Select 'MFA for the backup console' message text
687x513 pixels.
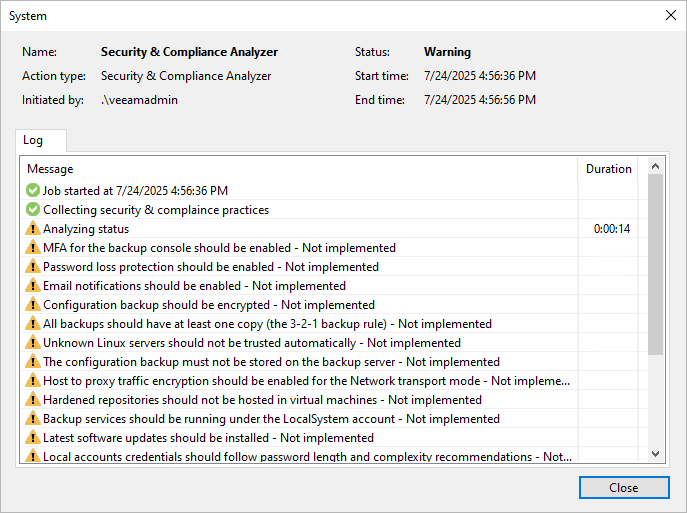point(219,248)
